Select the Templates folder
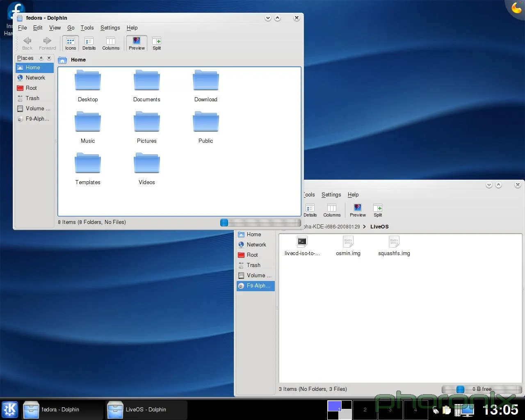This screenshot has height=420, width=525. coord(88,169)
